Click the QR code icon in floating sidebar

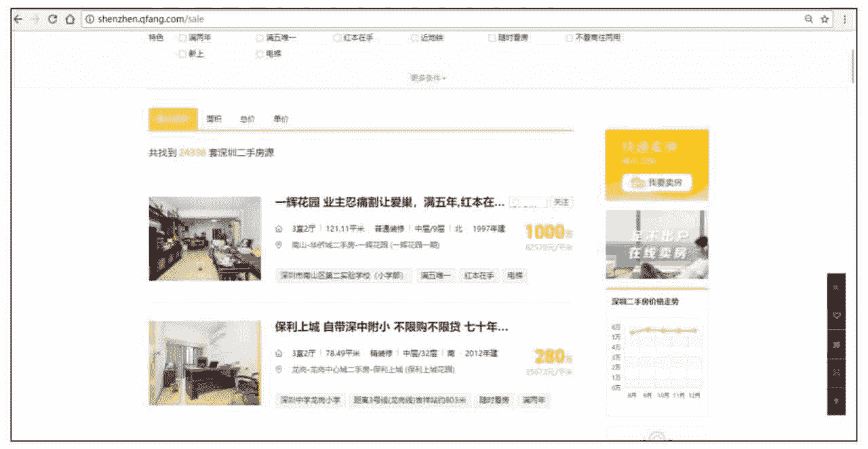(x=836, y=372)
